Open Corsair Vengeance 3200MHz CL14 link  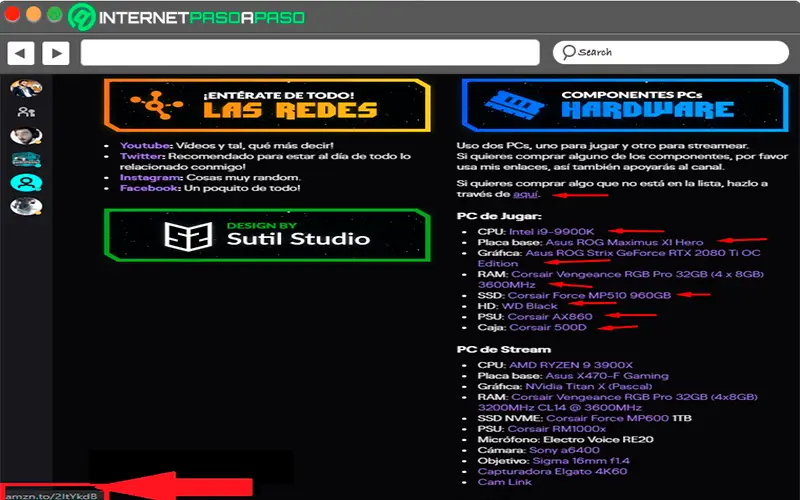(618, 402)
